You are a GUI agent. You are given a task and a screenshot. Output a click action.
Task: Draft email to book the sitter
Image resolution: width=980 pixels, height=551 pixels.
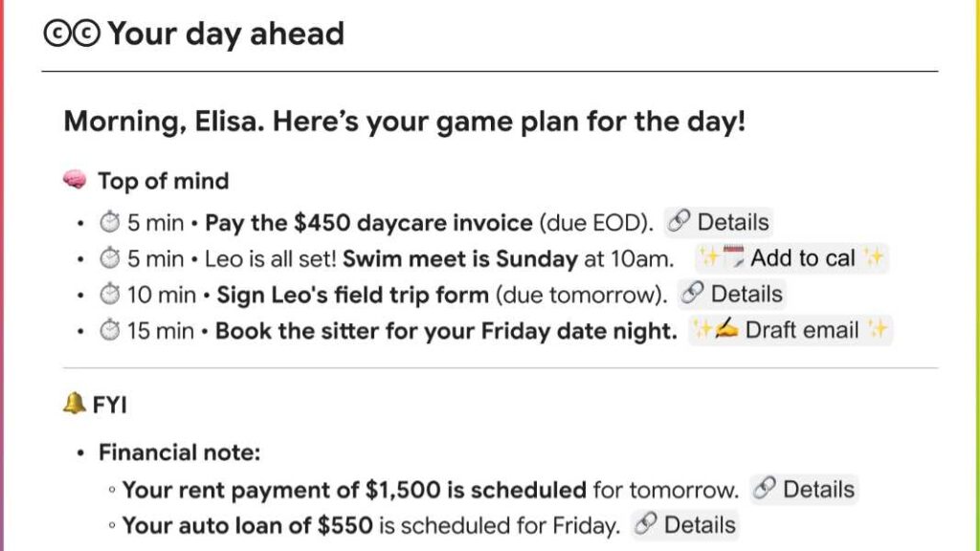(791, 331)
